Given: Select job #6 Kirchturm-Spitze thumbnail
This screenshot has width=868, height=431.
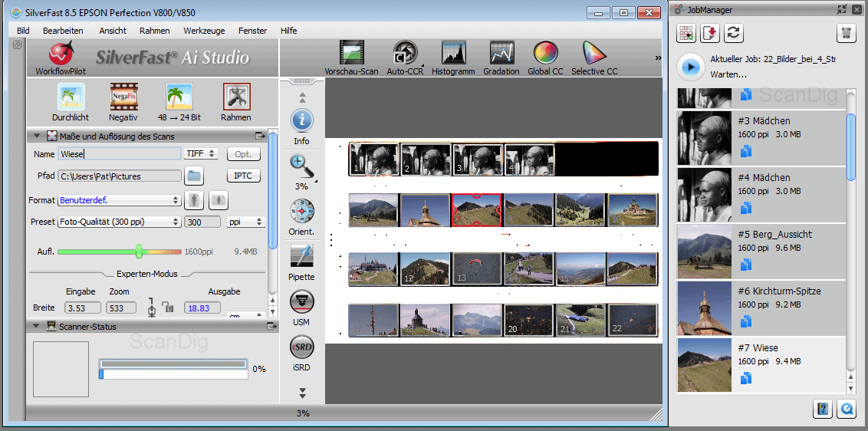Looking at the screenshot, I should [x=704, y=308].
